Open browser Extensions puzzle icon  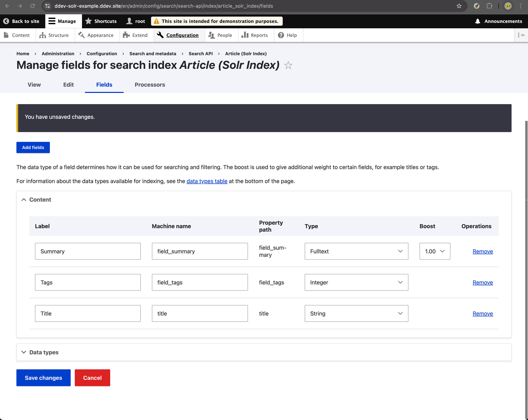(489, 6)
